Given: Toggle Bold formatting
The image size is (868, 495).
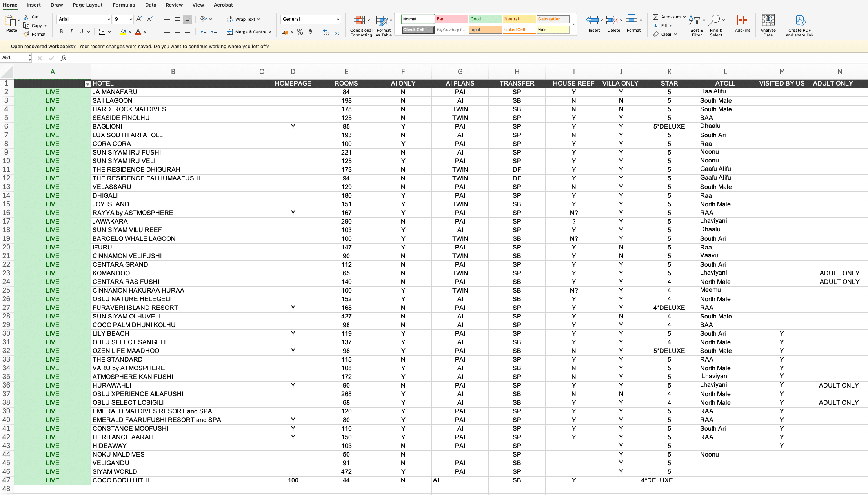Looking at the screenshot, I should (x=61, y=32).
